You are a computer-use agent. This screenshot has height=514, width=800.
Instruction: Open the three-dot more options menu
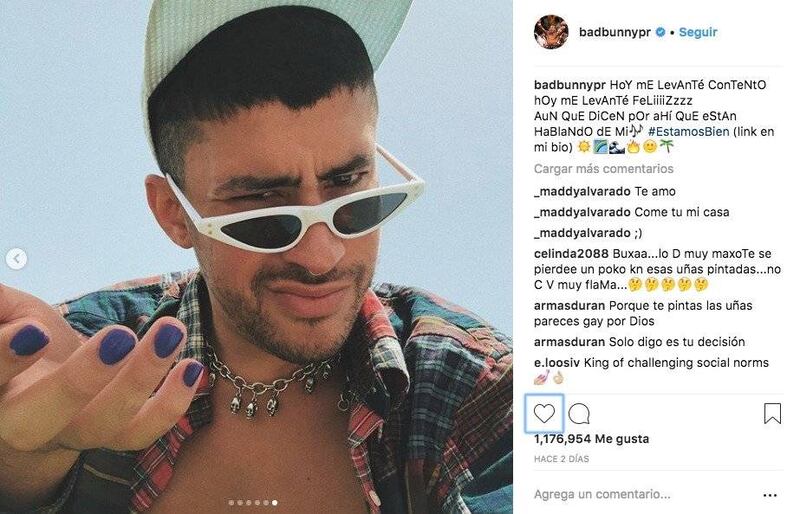[769, 495]
